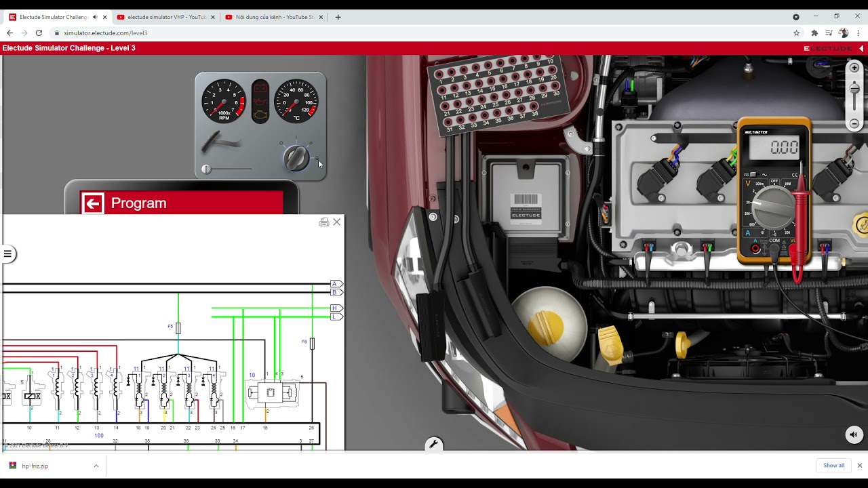Click the wrench tools icon

434,445
